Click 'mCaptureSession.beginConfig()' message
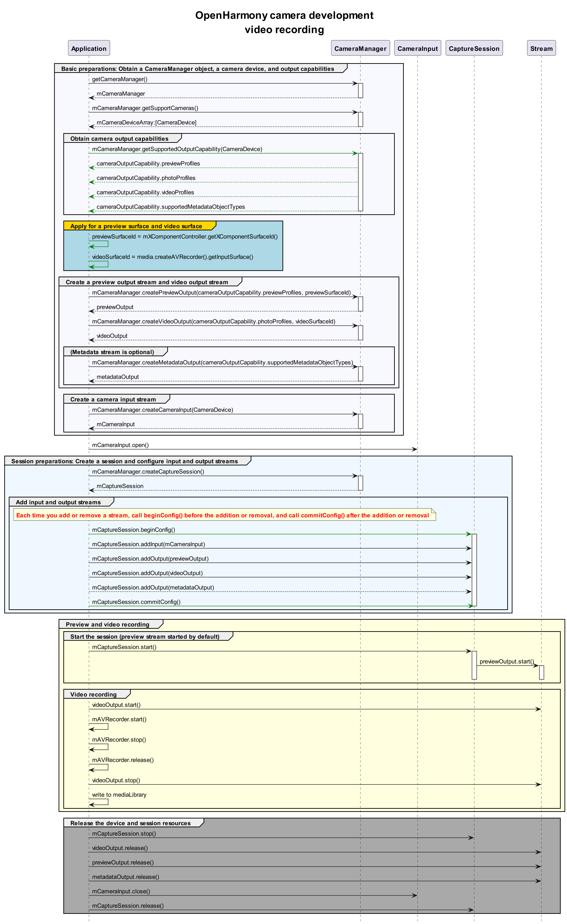This screenshot has width=567, height=924. coord(133,530)
